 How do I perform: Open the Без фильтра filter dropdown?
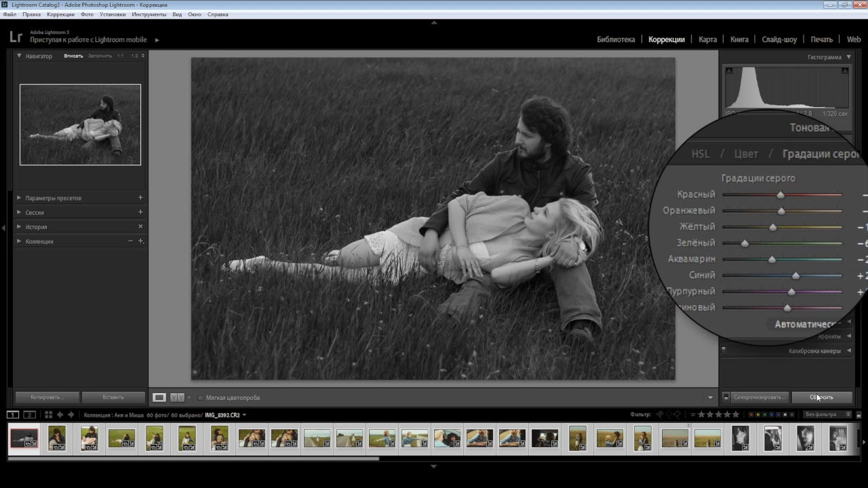827,414
